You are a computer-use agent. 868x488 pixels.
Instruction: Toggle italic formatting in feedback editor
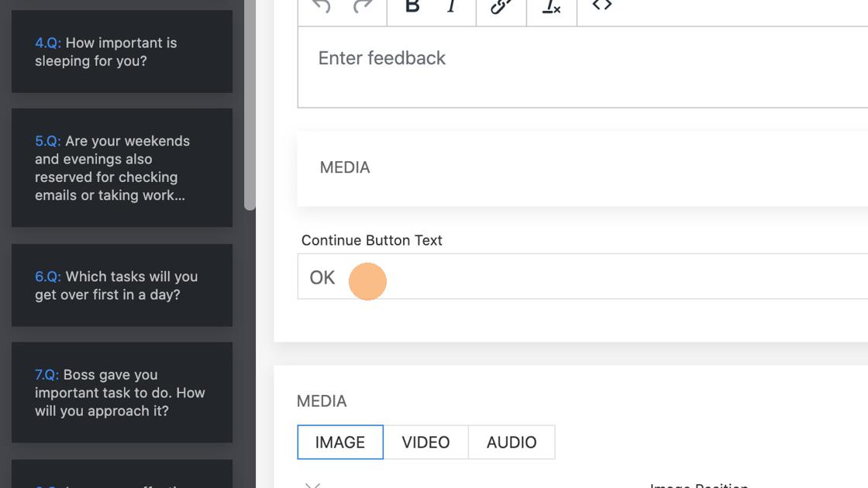(x=451, y=6)
